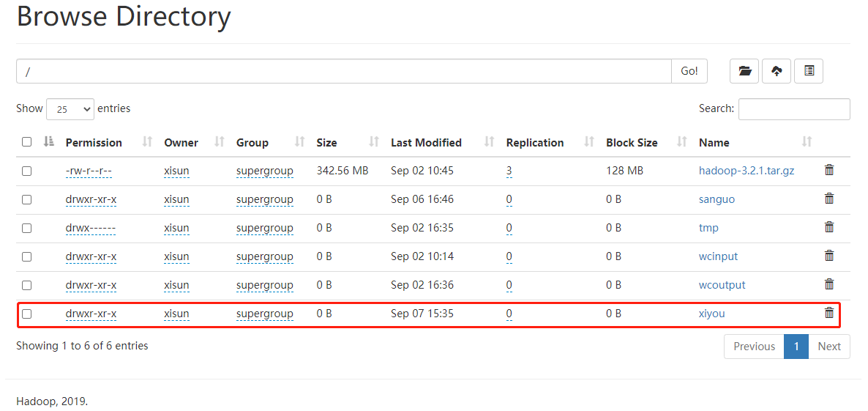
Task: Click the create directory folder icon
Action: tap(744, 71)
